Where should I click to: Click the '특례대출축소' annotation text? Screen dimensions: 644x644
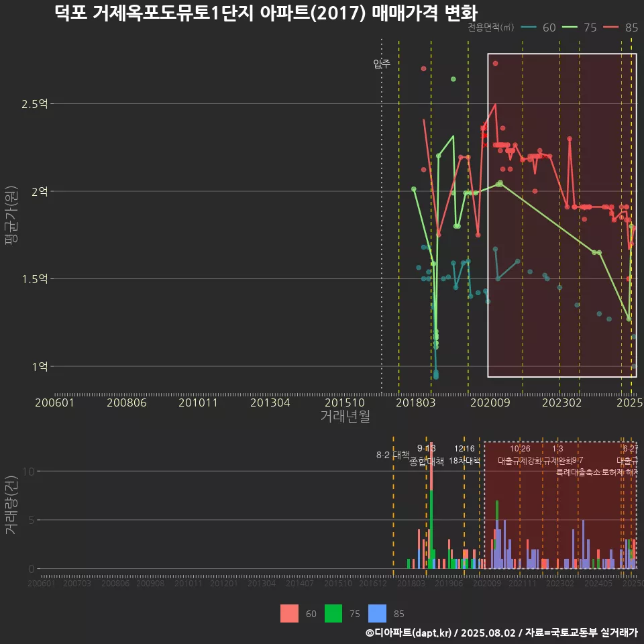click(x=578, y=472)
